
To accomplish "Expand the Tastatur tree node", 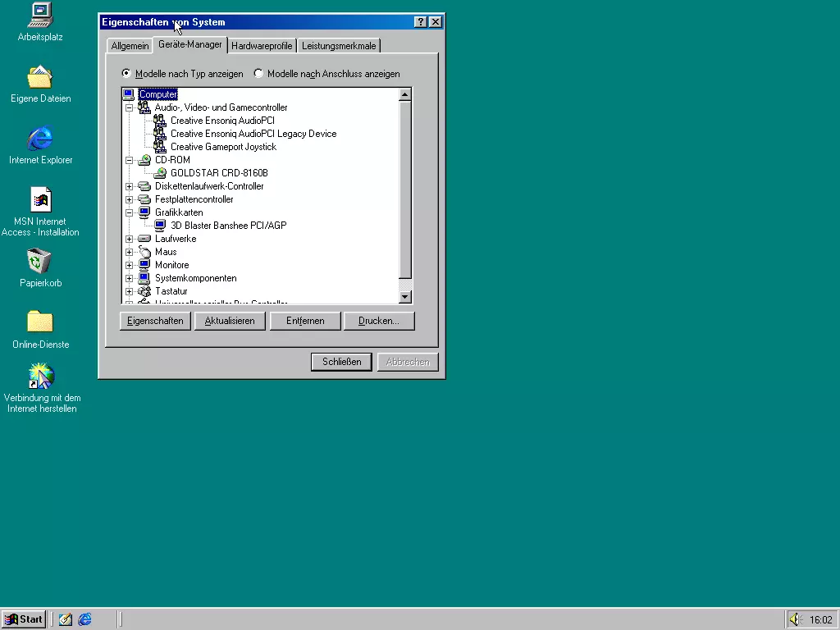I will click(x=129, y=291).
